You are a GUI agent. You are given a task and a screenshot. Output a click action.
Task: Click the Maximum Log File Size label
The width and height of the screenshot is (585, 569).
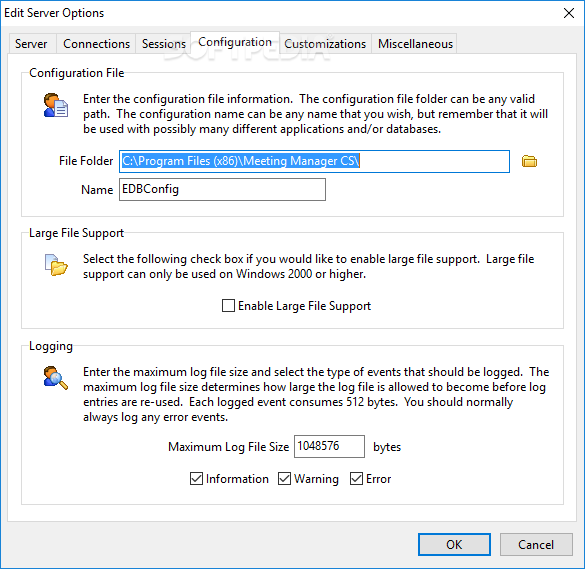click(228, 447)
